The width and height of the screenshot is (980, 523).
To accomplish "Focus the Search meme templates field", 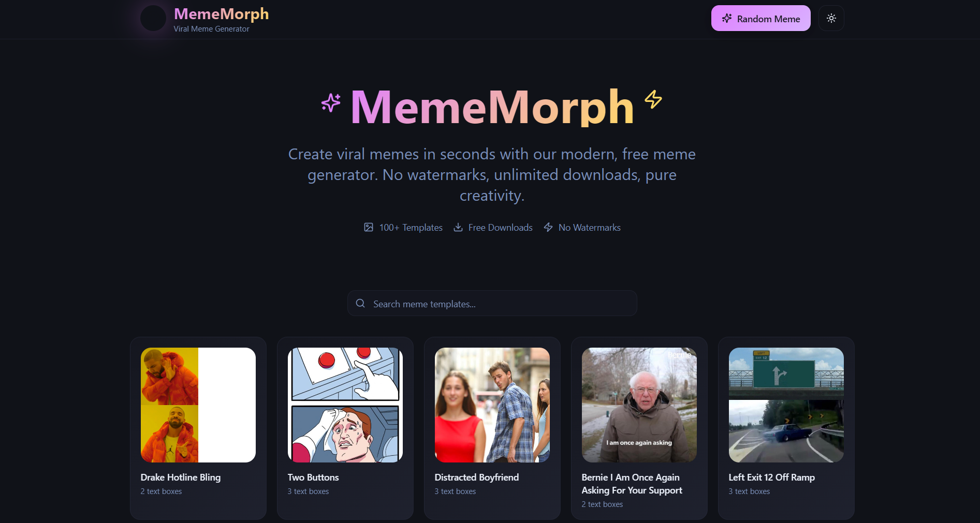I will (x=497, y=304).
